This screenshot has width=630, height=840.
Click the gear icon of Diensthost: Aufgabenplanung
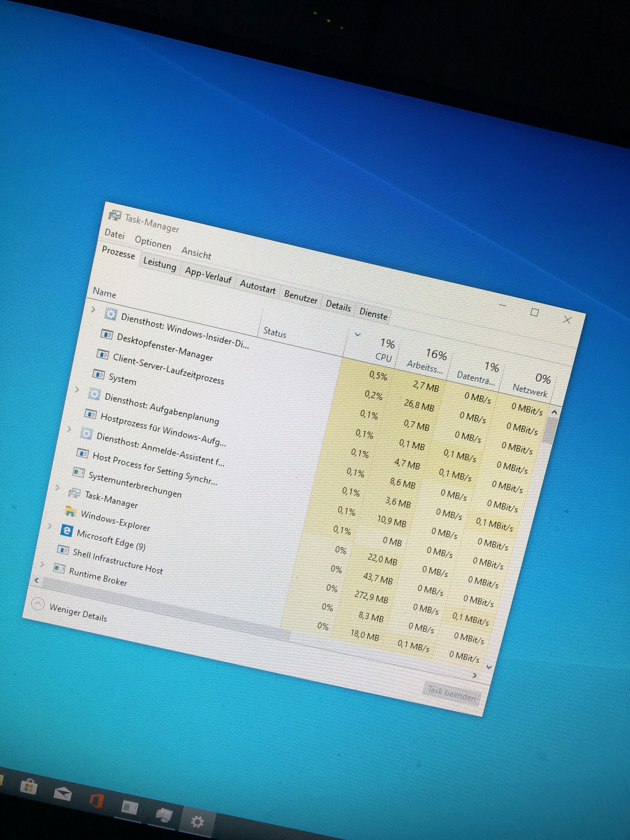(x=94, y=394)
